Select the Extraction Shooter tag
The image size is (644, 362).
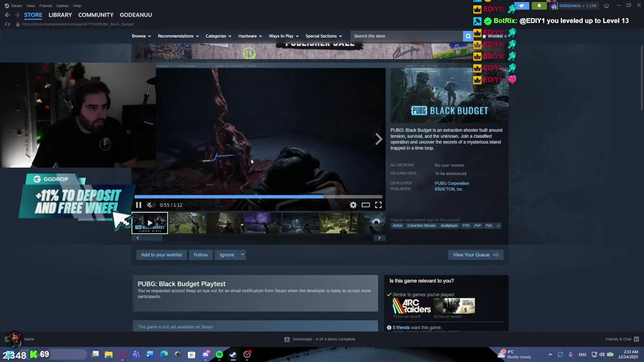(422, 225)
